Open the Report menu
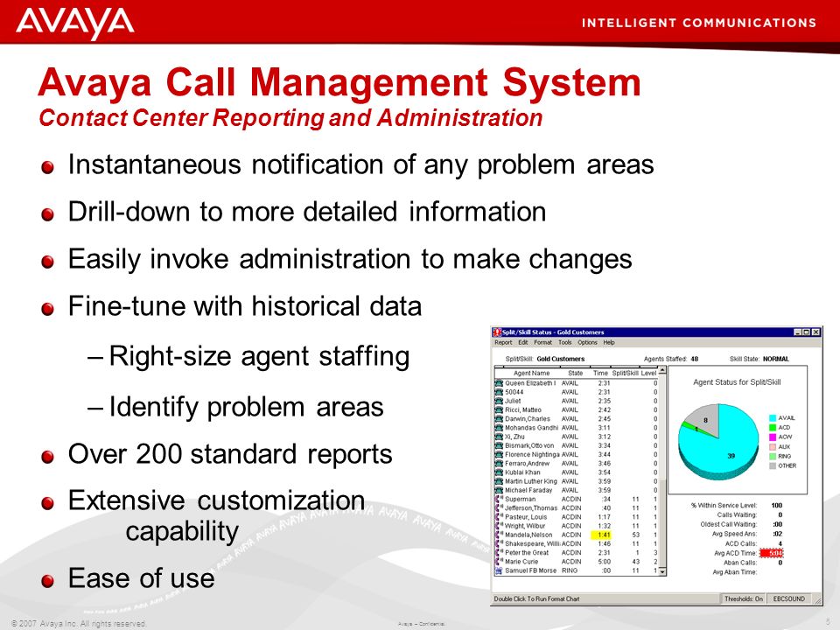840x630 pixels. pos(503,342)
